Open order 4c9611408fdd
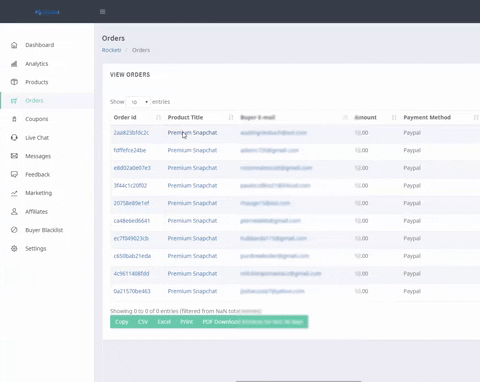Screen dimensions: 480x382 [131, 274]
